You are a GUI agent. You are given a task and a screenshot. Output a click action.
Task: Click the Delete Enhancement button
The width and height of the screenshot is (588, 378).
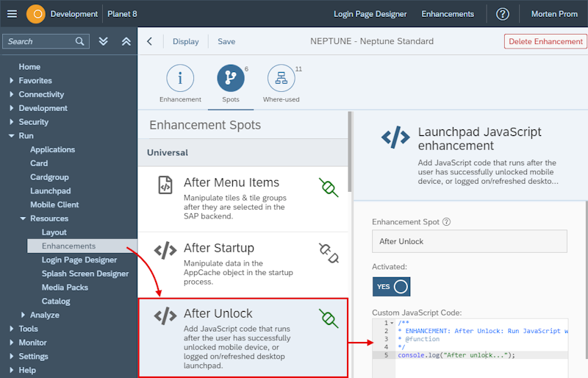coord(545,41)
